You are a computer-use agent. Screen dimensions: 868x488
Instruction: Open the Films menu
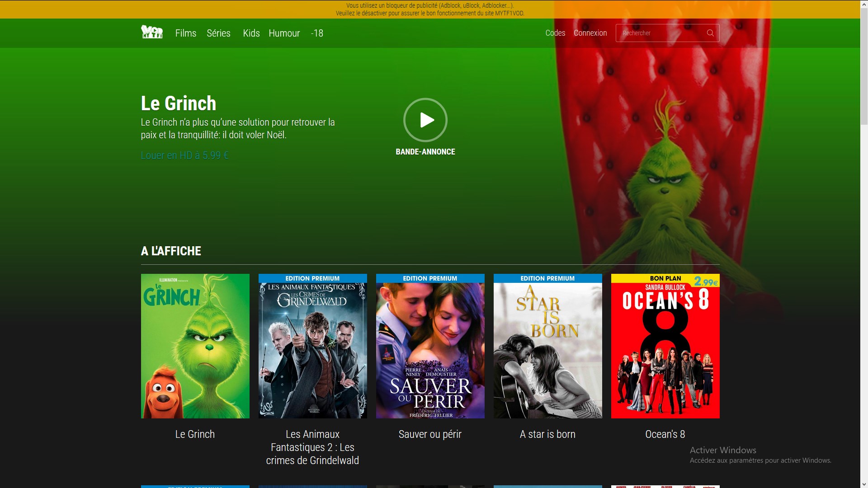click(x=185, y=33)
